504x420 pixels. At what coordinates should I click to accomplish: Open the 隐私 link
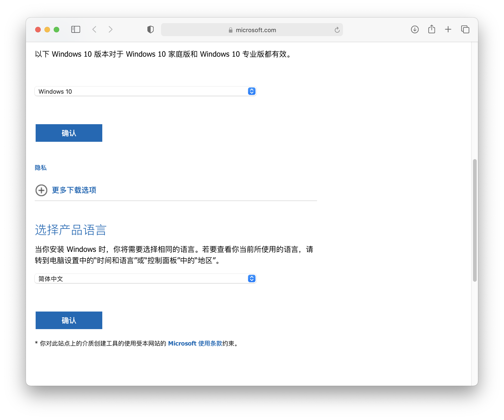[40, 168]
